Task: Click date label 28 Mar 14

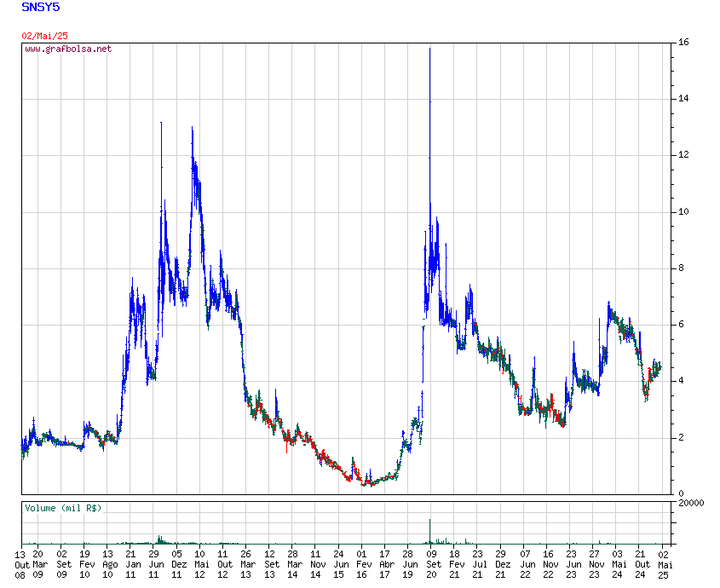Action: (x=293, y=565)
